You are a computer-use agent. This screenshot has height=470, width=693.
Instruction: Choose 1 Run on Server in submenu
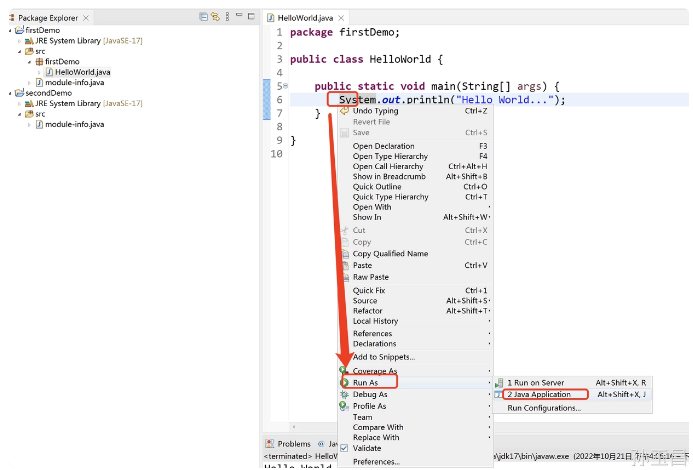573,383
